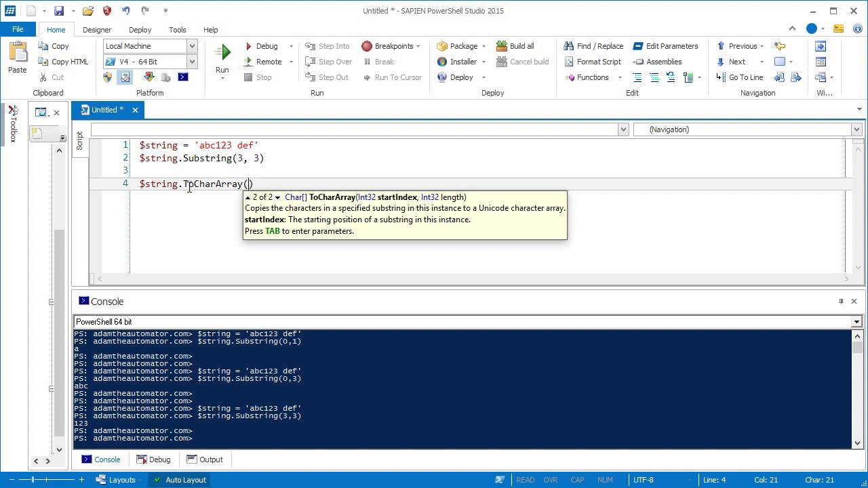Viewport: 868px width, 488px height.
Task: Expand the Package dropdown arrow
Action: tap(484, 46)
